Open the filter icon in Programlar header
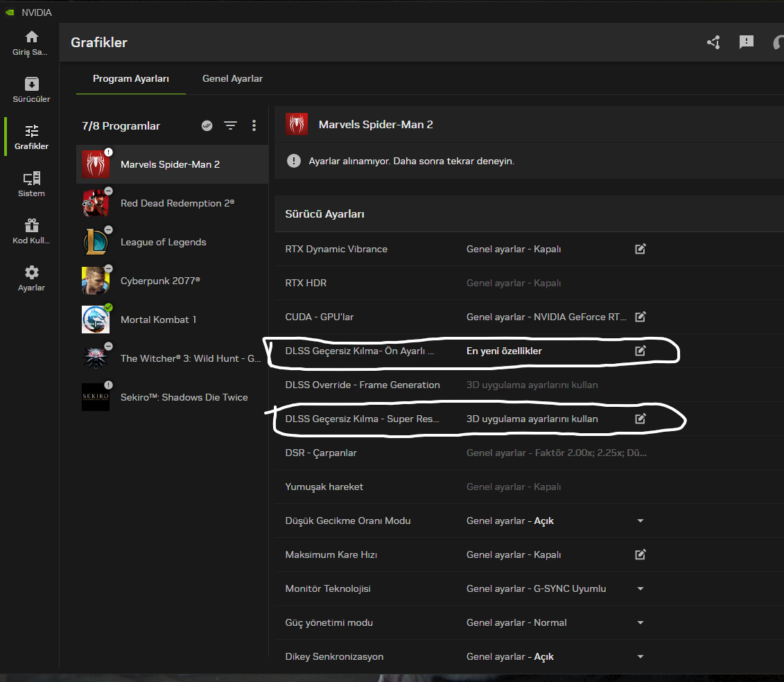Screen dimensions: 784x682 231,125
